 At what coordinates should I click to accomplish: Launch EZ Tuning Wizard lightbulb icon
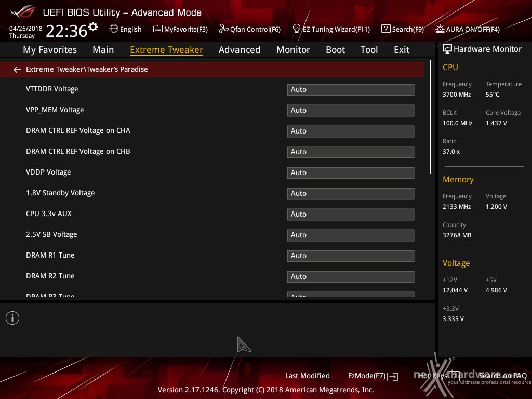296,29
